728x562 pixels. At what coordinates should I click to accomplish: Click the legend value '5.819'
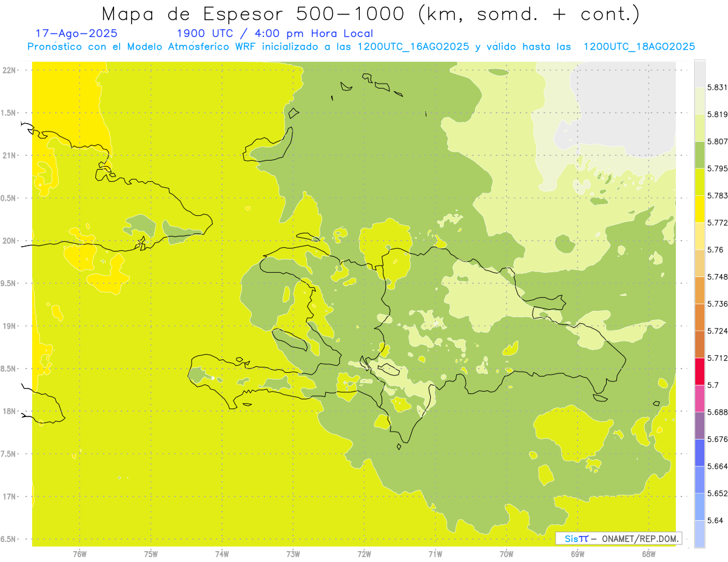[x=716, y=115]
